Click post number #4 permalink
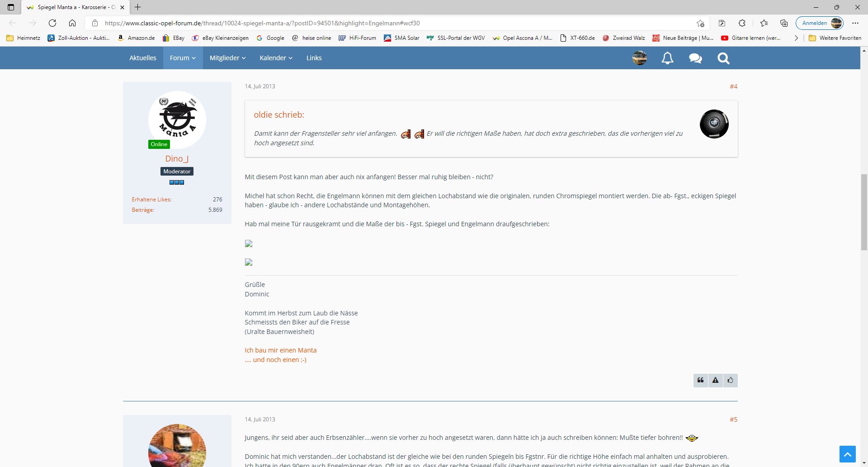The width and height of the screenshot is (868, 467). point(733,86)
